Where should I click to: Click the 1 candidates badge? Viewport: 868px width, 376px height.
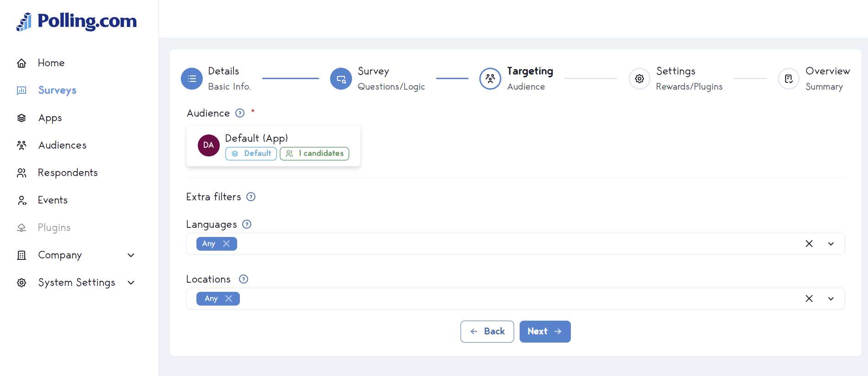click(315, 154)
